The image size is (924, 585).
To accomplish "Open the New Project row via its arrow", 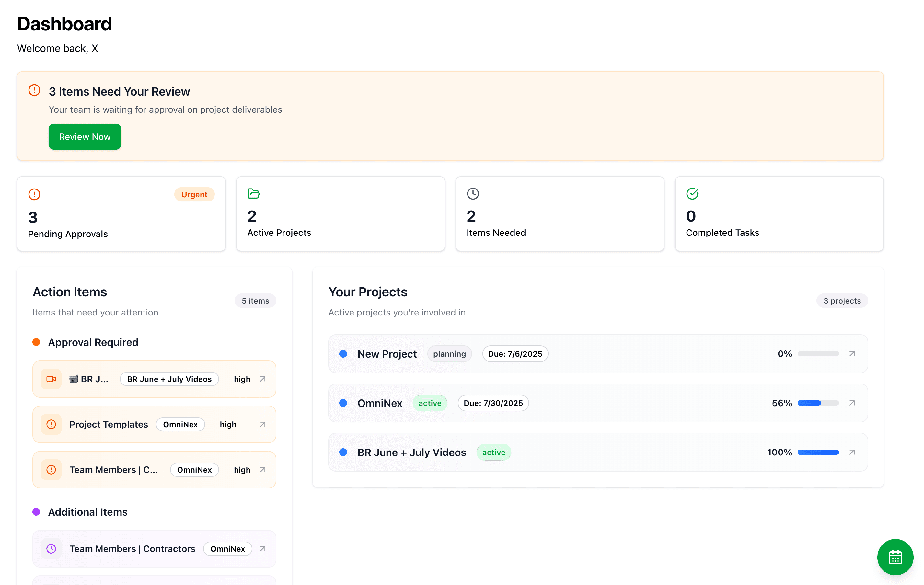I will [852, 354].
